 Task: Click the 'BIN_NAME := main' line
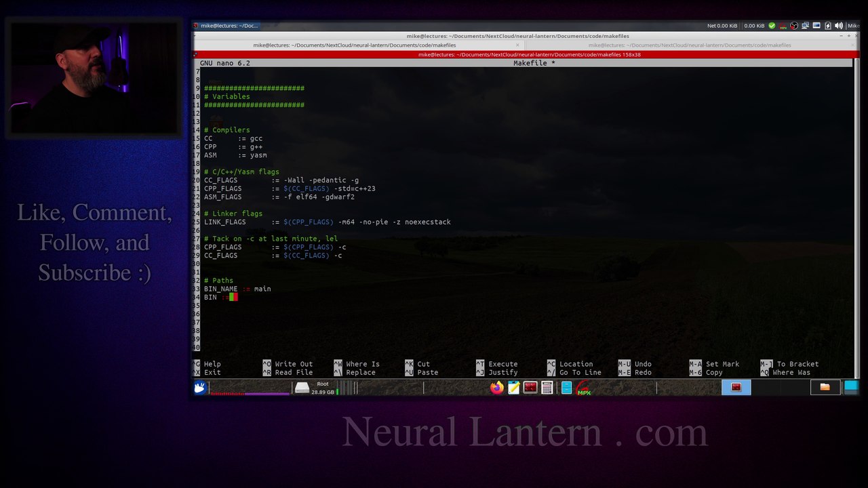coord(237,289)
